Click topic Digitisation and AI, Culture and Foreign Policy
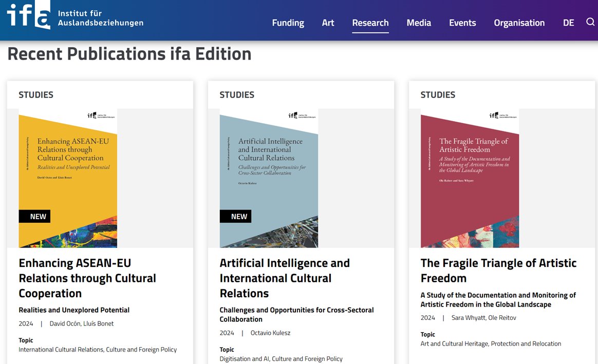Viewport: 598px width, 364px height. (281, 359)
